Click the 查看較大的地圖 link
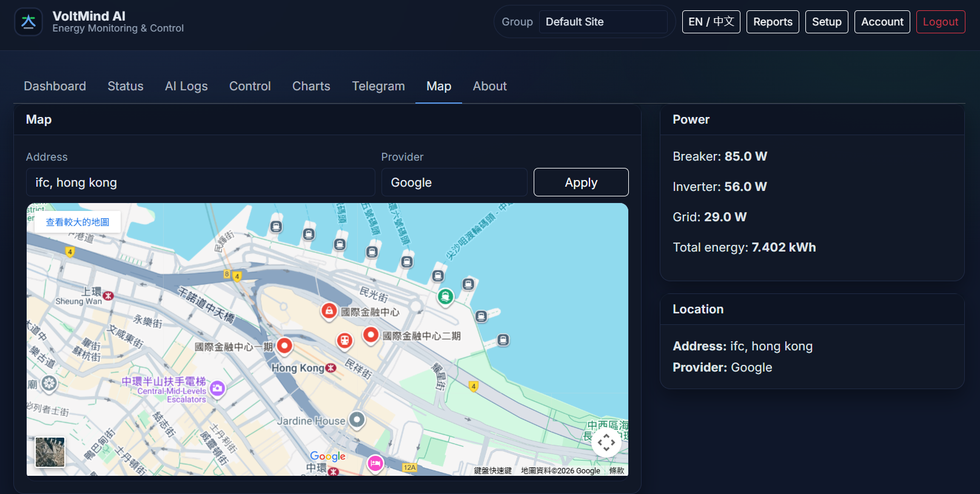The image size is (980, 494). tap(78, 222)
